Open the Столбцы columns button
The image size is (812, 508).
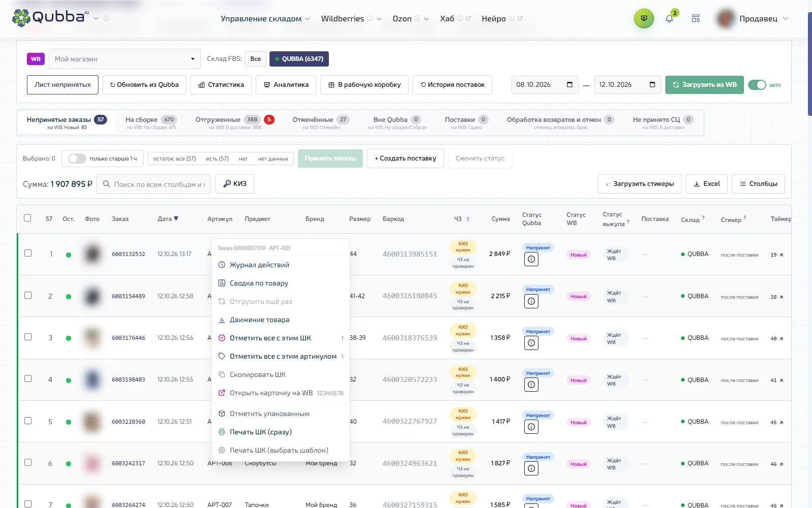[758, 184]
